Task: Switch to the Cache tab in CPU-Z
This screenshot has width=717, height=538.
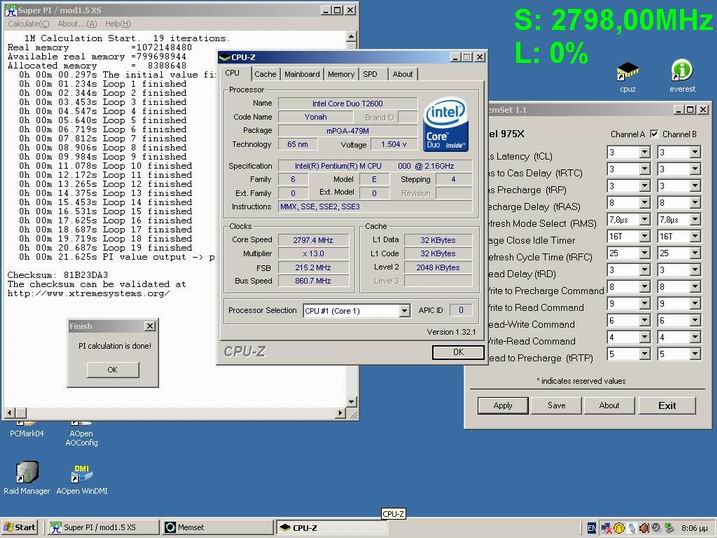Action: 265,74
